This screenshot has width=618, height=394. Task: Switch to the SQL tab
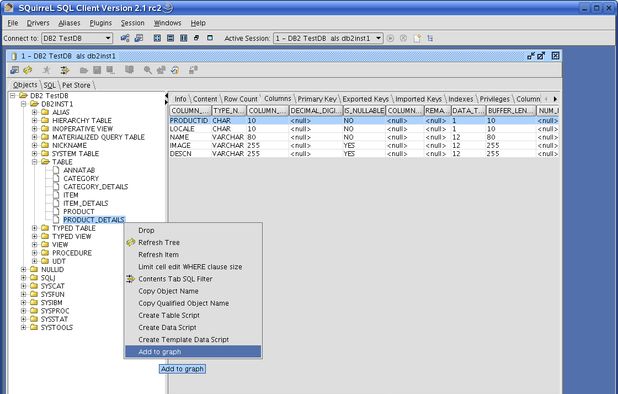click(x=50, y=85)
